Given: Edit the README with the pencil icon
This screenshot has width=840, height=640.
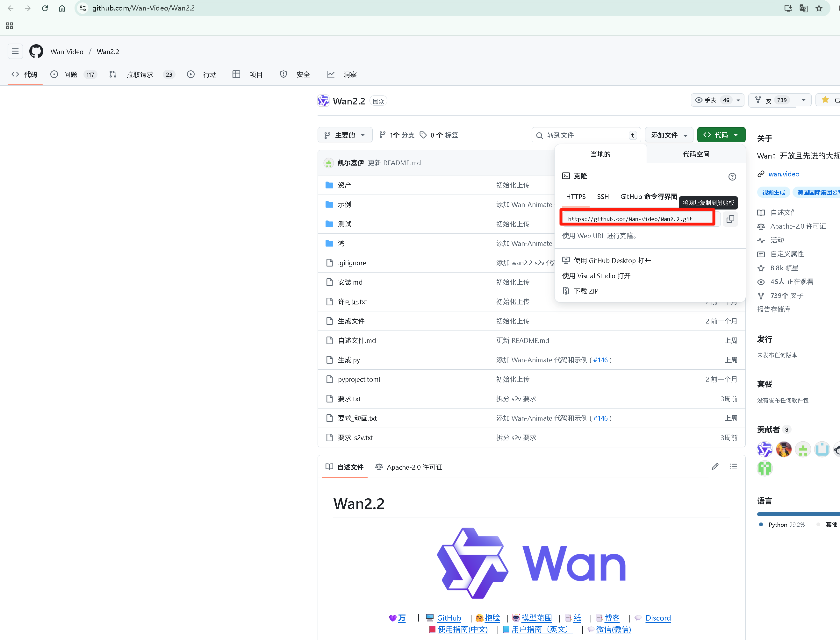Looking at the screenshot, I should tap(715, 467).
